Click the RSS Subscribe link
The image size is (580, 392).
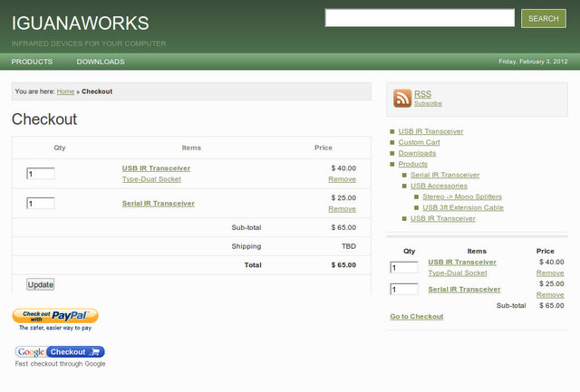click(428, 103)
